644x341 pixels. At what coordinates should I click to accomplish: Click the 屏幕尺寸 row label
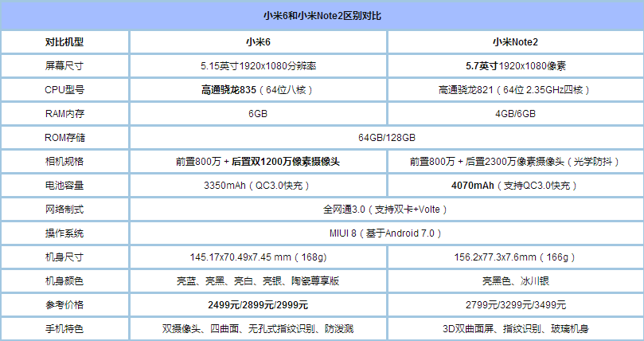coord(64,66)
